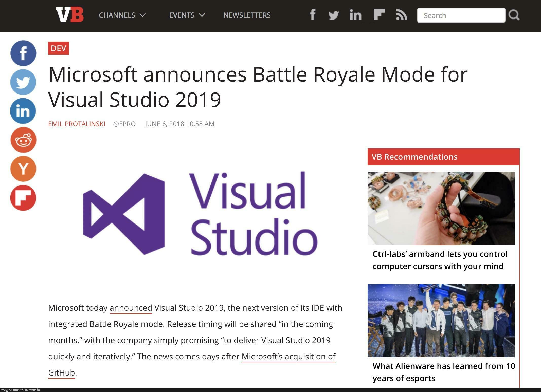Open the RSS feed icon in header
Image resolution: width=541 pixels, height=392 pixels.
(402, 15)
